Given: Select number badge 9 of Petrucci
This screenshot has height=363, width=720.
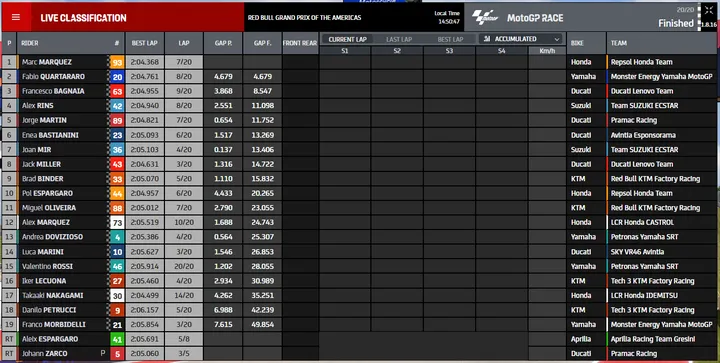Looking at the screenshot, I should coord(117,310).
